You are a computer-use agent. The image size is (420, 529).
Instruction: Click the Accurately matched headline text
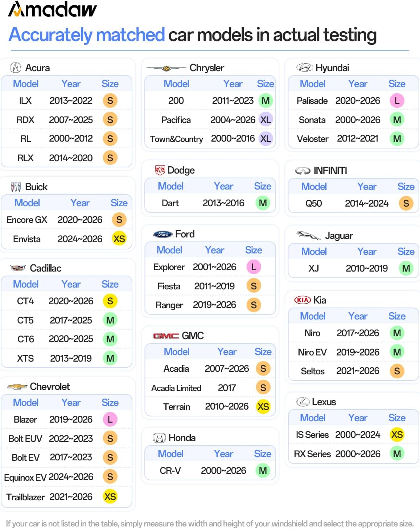pyautogui.click(x=87, y=35)
